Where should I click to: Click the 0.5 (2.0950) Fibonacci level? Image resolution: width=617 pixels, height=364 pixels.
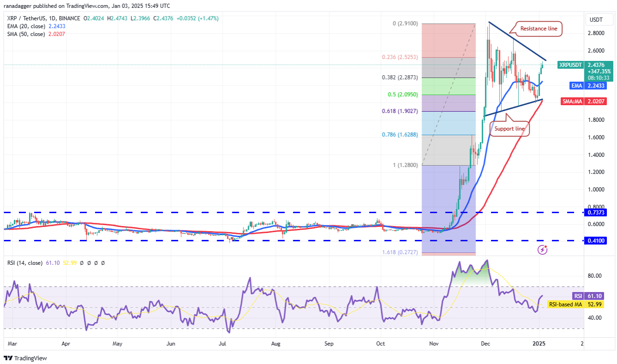(x=403, y=95)
